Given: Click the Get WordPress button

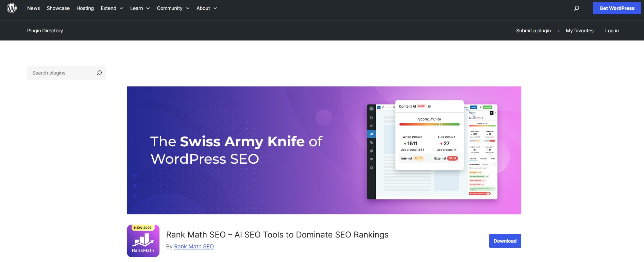Looking at the screenshot, I should 616,8.
